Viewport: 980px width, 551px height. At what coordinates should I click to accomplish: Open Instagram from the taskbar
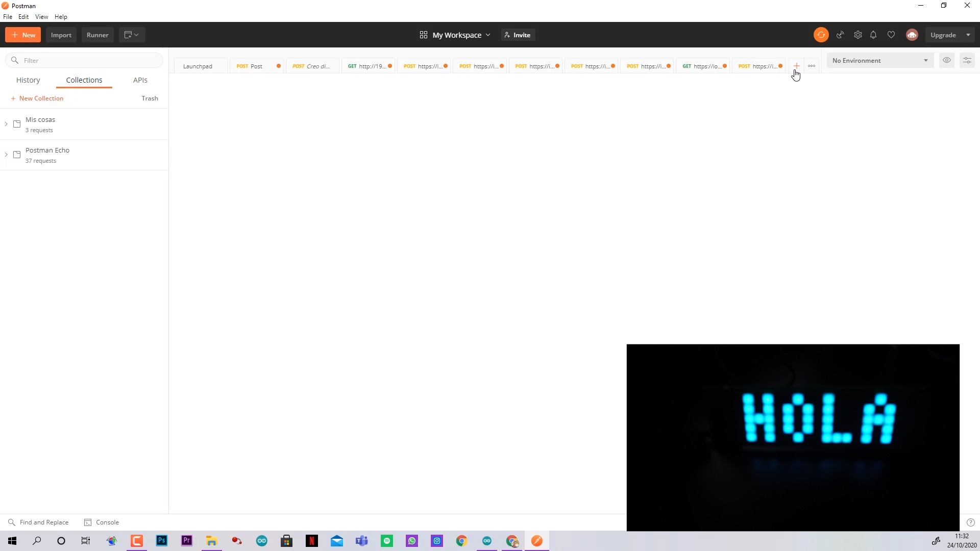click(437, 541)
